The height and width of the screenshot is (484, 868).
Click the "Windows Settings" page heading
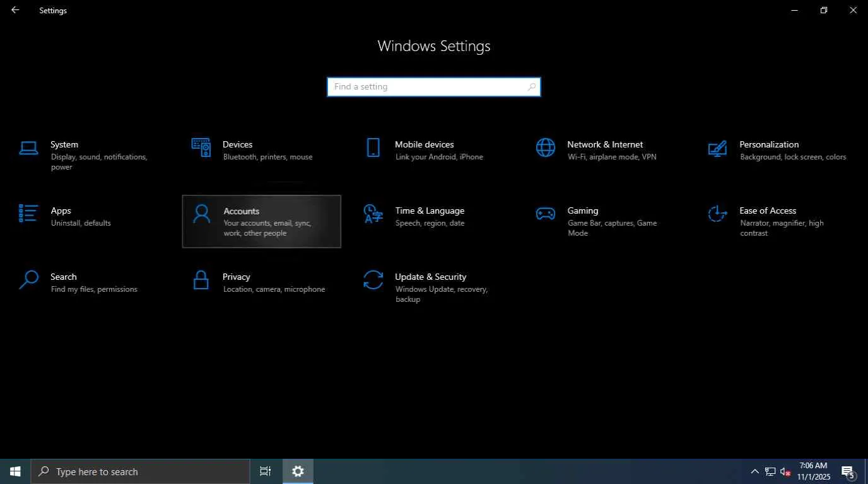434,46
